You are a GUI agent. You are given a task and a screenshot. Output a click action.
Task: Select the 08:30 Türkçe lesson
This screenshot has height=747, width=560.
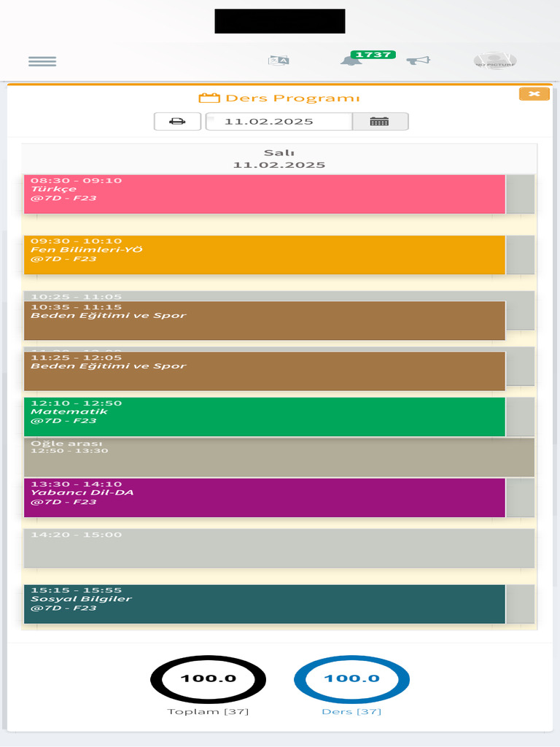pyautogui.click(x=264, y=194)
